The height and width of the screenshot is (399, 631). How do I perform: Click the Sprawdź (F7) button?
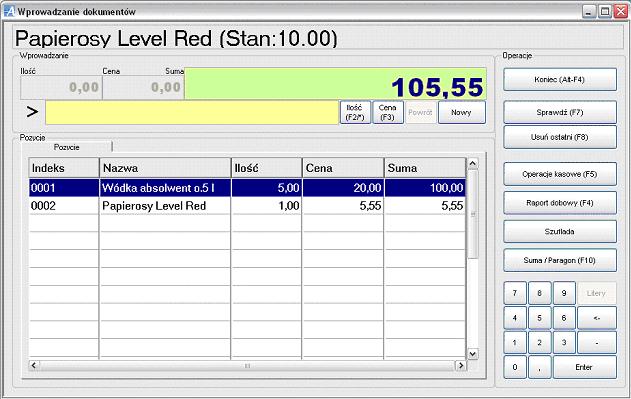point(560,112)
